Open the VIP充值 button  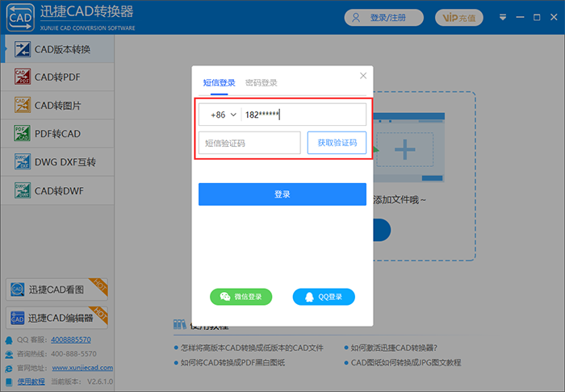(x=459, y=18)
